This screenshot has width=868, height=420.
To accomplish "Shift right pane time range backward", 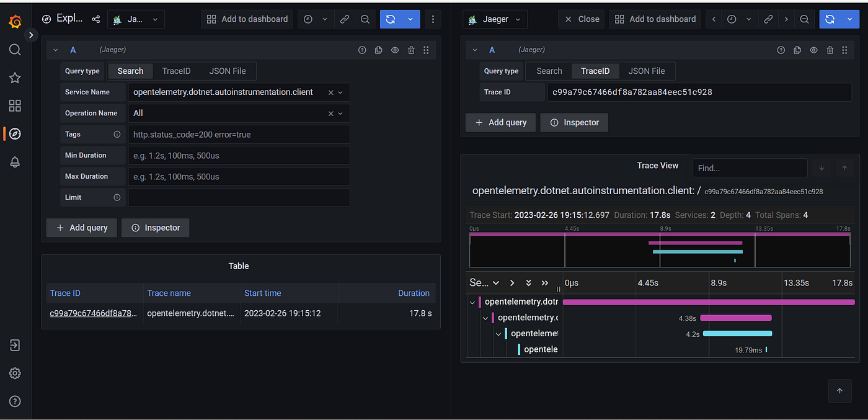I will (714, 19).
